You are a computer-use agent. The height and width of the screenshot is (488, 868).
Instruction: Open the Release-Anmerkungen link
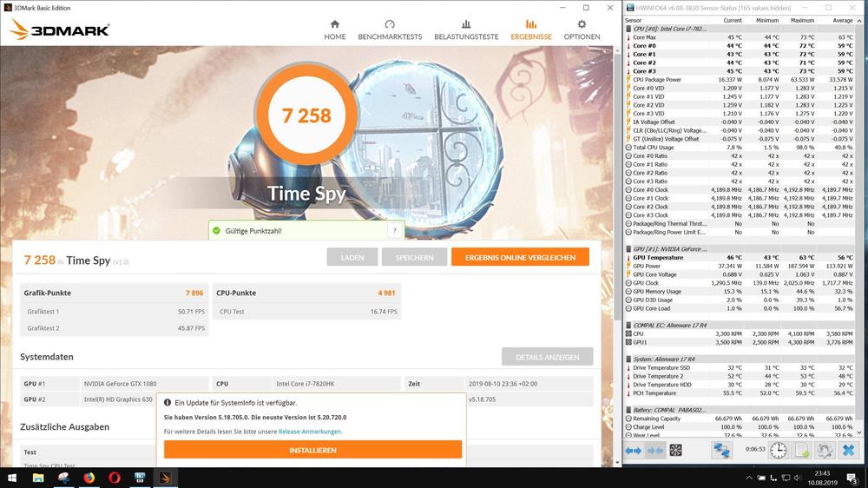click(310, 431)
